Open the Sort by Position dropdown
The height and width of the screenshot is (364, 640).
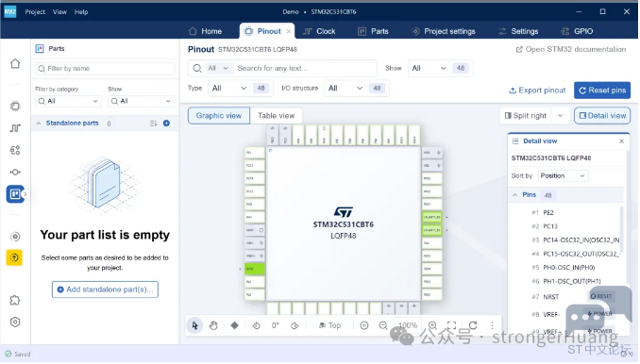[563, 176]
